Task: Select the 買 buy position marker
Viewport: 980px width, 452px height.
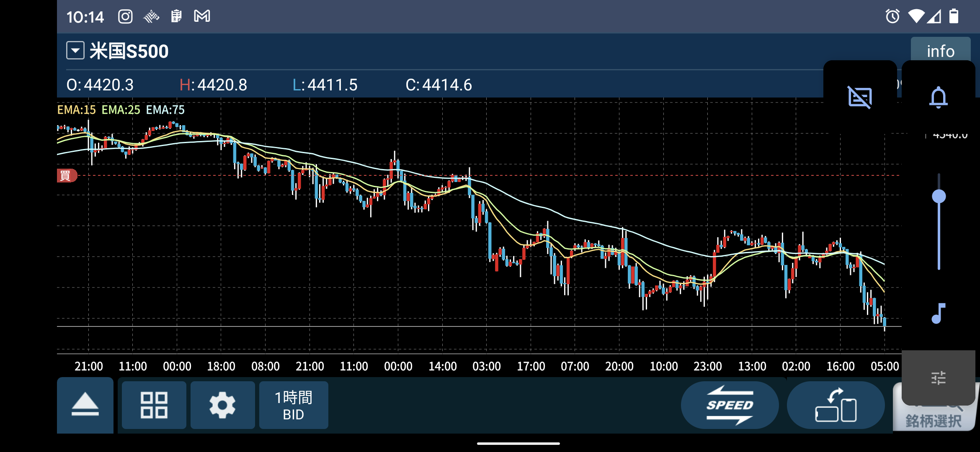Action: tap(66, 175)
